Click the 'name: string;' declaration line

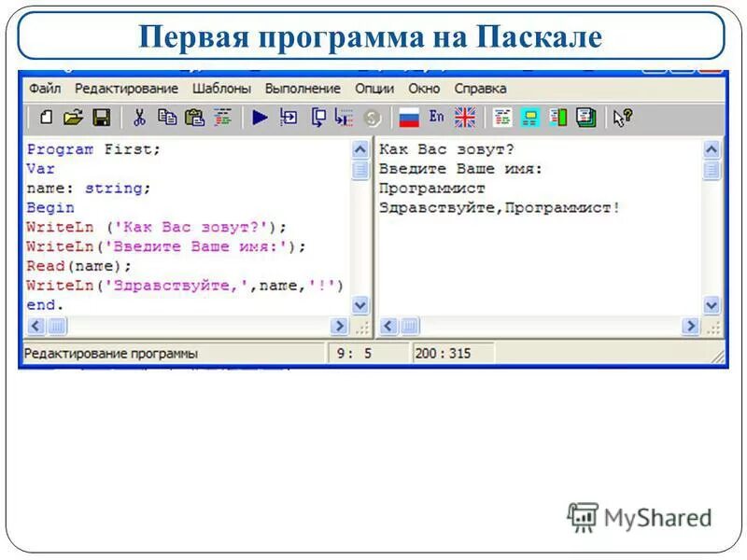[x=89, y=189]
